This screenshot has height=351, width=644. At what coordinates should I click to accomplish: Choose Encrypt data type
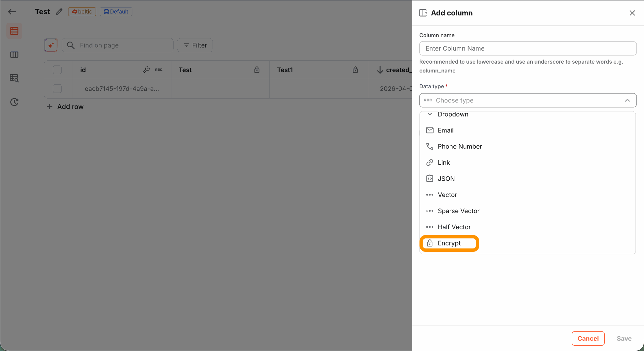(x=449, y=243)
